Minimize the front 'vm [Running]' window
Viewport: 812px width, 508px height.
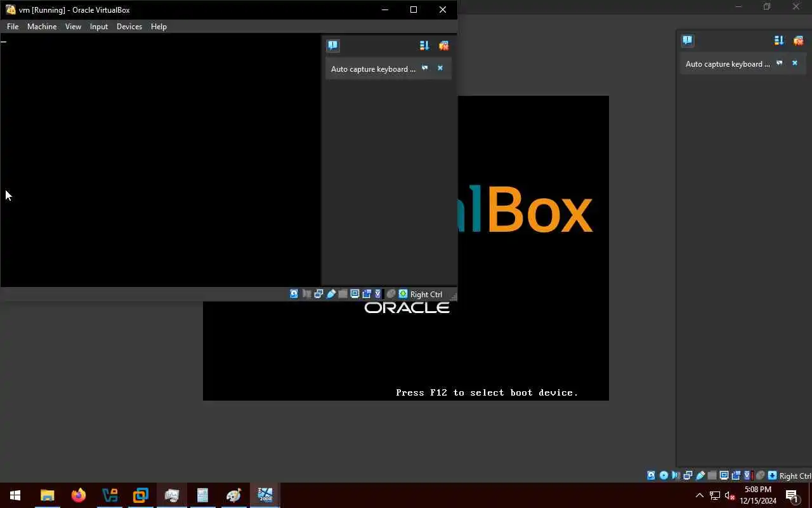385,10
